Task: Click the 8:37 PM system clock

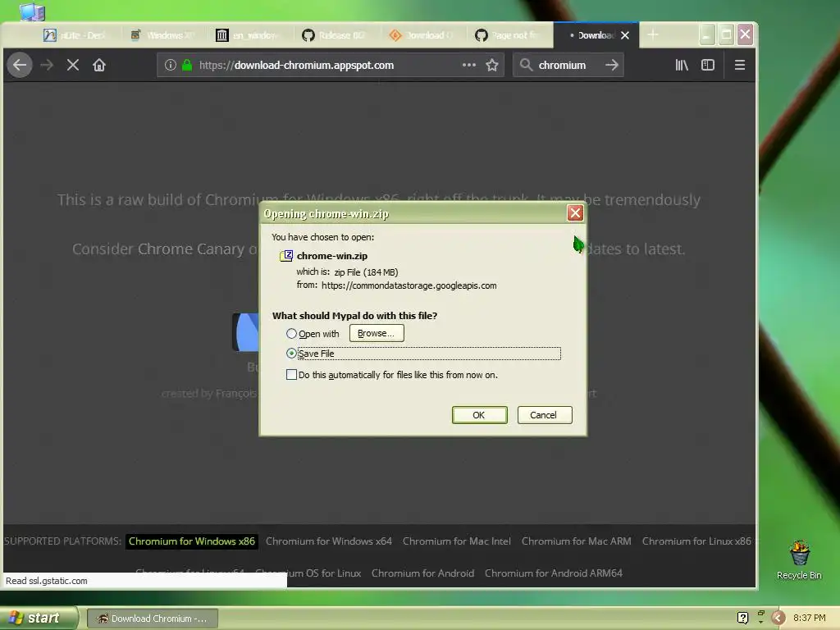Action: pos(810,618)
